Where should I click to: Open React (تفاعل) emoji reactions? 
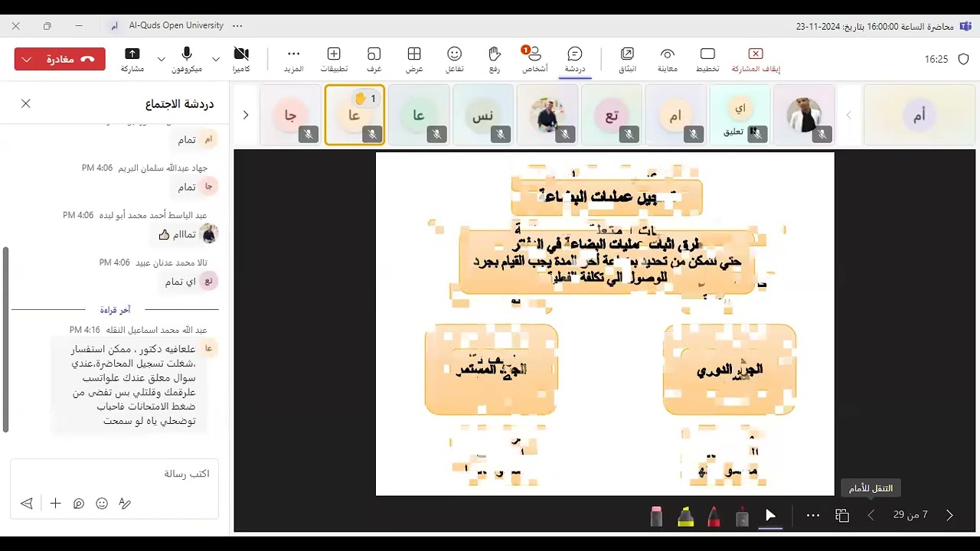[x=455, y=59]
